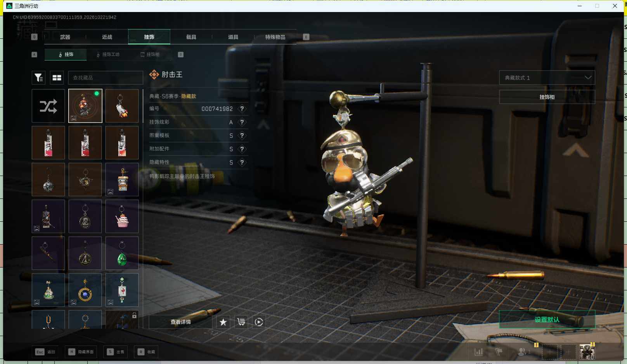The height and width of the screenshot is (364, 627).
Task: Open the 道具 tab
Action: (233, 37)
